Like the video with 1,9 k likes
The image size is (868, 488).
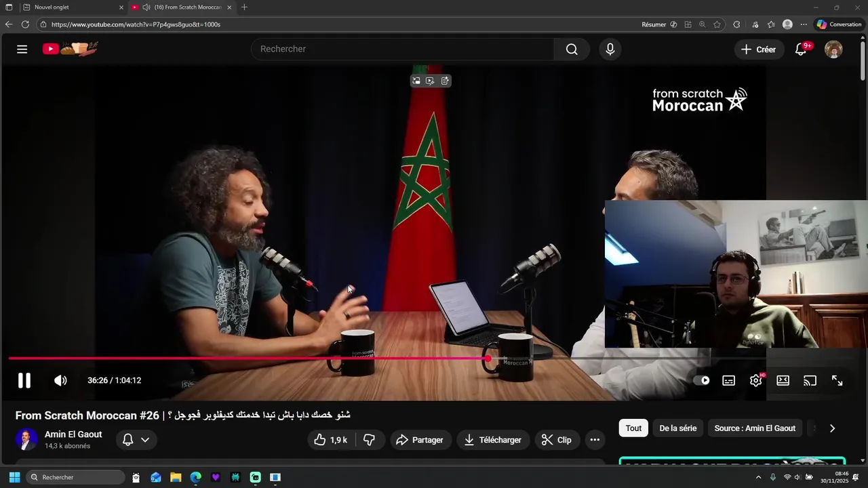(331, 440)
